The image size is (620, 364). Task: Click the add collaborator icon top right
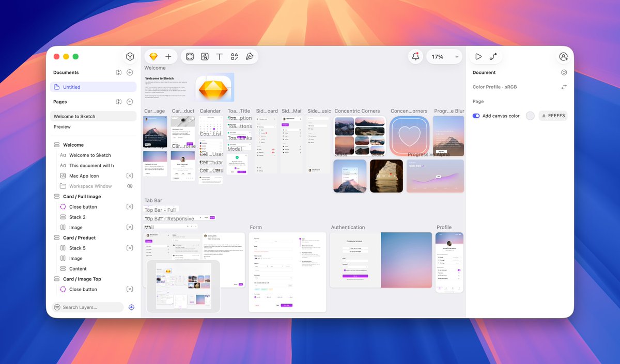click(x=563, y=56)
